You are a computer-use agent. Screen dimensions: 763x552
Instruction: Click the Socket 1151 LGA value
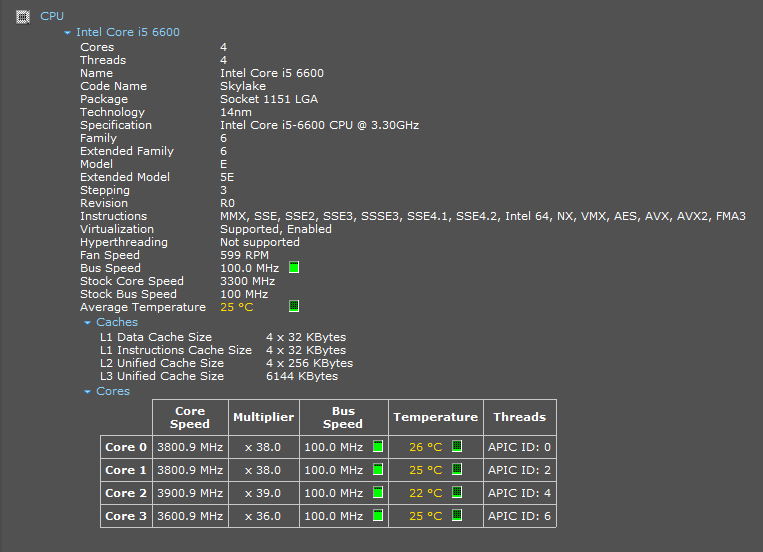(x=269, y=99)
